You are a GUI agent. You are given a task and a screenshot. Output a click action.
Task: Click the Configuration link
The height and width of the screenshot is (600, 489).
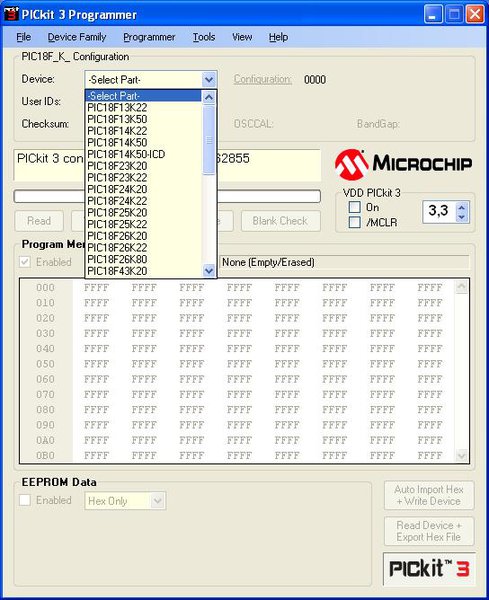(x=262, y=80)
